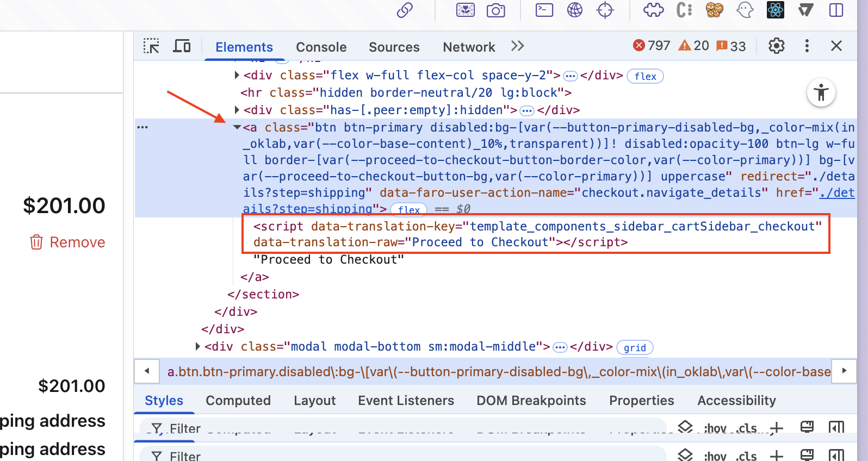
Task: Switch to the Elements tab
Action: click(x=244, y=47)
